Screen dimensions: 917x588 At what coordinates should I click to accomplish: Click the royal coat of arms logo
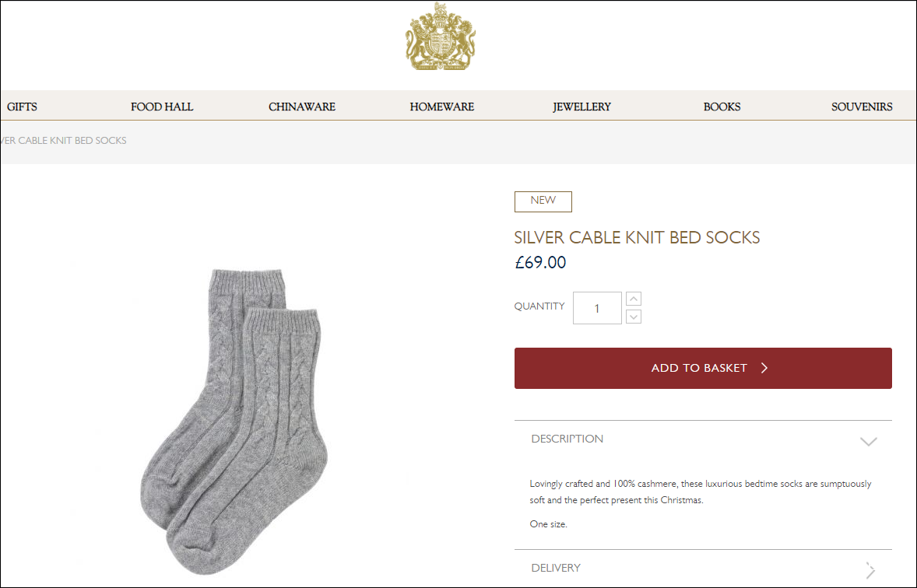point(440,37)
